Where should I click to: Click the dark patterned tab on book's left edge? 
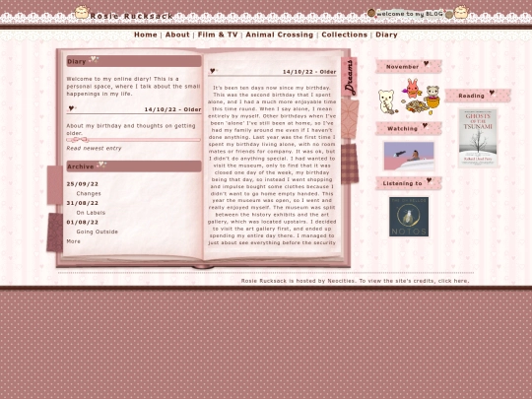tap(54, 233)
